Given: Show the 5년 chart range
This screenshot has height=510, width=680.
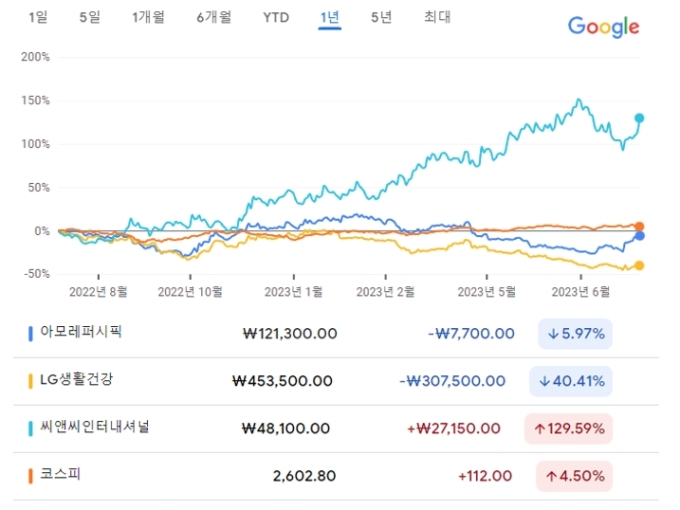Looking at the screenshot, I should [382, 17].
